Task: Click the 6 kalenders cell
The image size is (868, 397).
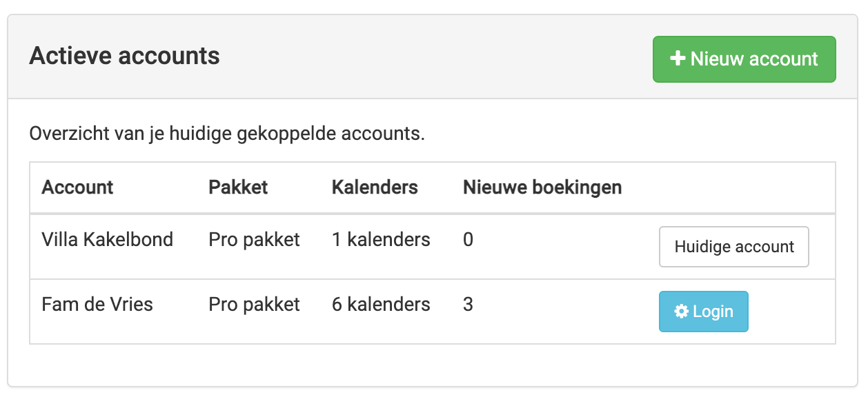Action: (x=381, y=305)
